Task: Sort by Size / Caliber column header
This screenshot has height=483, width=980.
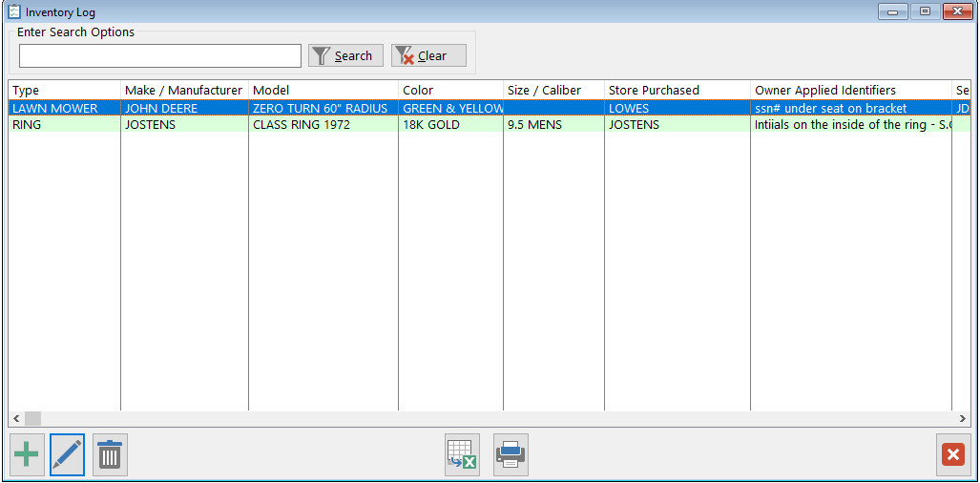Action: [553, 91]
